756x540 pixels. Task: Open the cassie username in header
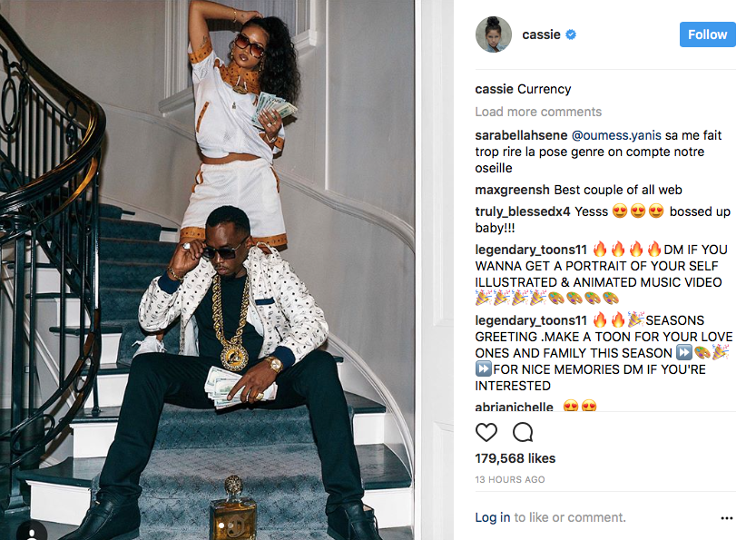541,34
